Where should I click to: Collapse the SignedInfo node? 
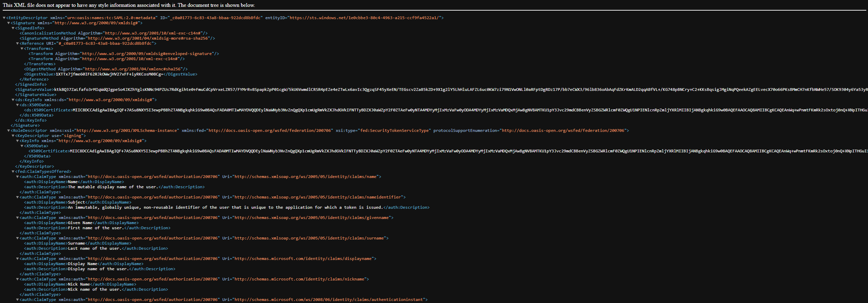[13, 28]
